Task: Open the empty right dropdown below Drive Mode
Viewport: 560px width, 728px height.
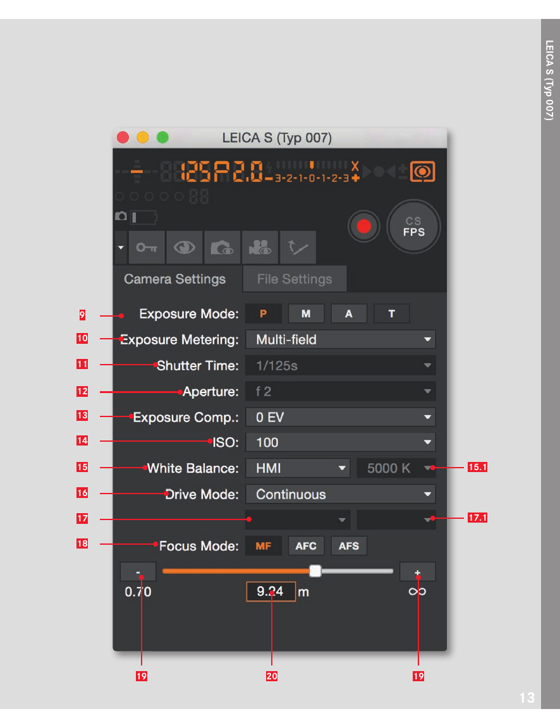Action: coord(396,519)
